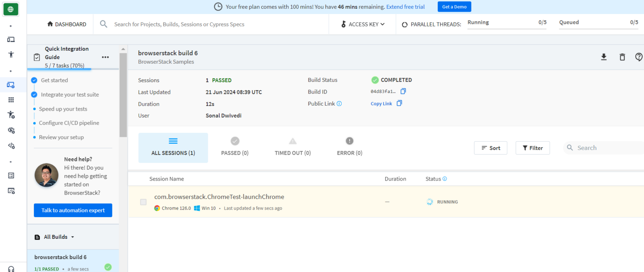Focus the Projects, Builds, Sessions search field

click(210, 24)
